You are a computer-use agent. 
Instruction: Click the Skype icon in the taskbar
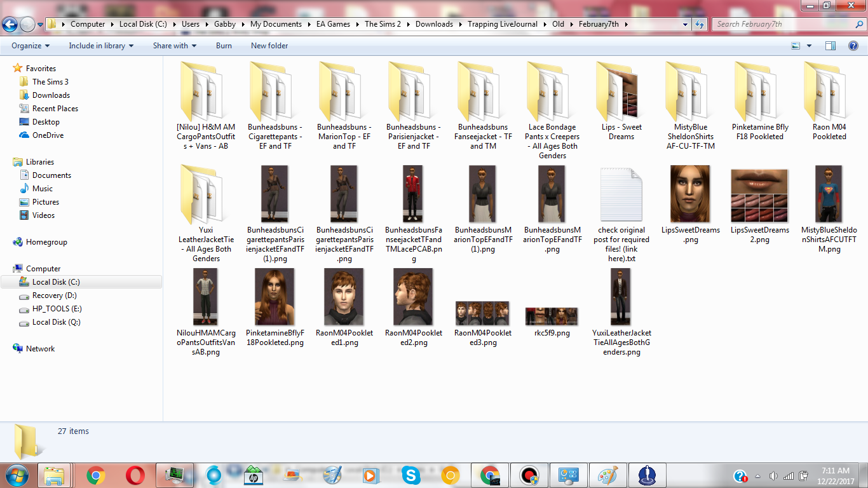410,475
